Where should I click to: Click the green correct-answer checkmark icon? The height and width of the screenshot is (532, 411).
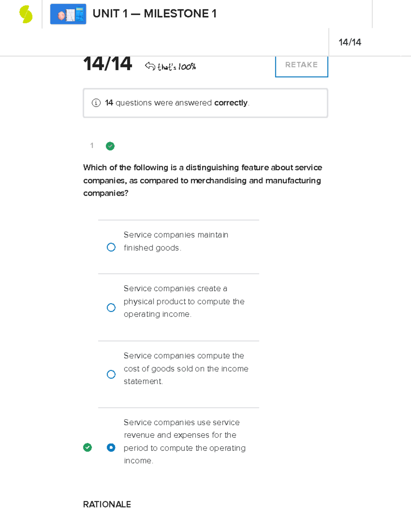(88, 447)
